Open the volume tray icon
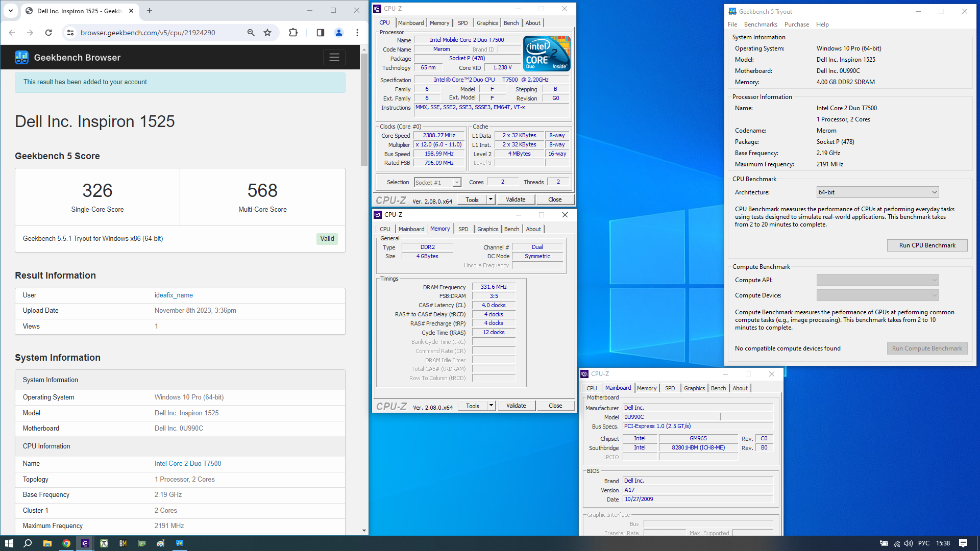Viewport: 980px width, 551px height. tap(908, 543)
